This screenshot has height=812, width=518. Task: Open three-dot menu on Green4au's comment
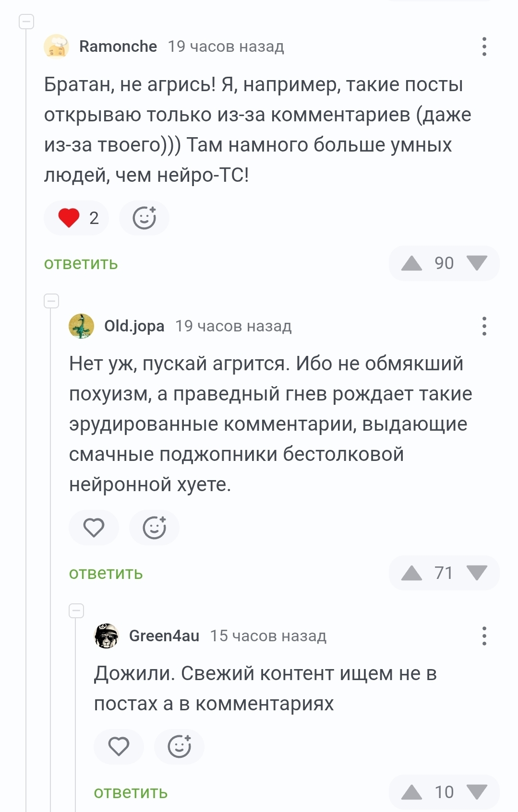[484, 636]
